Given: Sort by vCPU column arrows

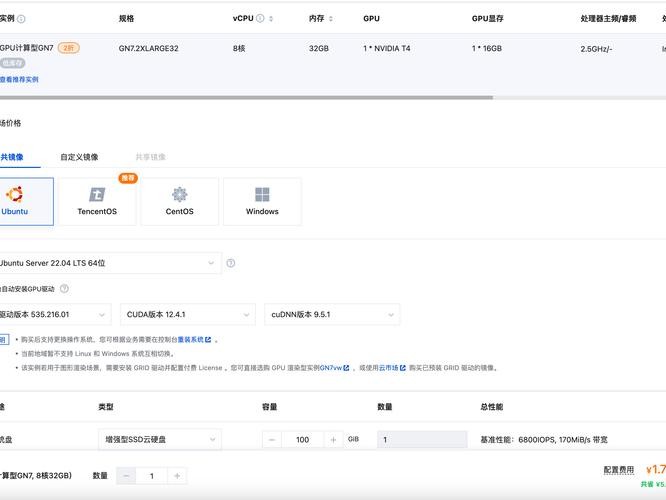Looking at the screenshot, I should (x=271, y=19).
